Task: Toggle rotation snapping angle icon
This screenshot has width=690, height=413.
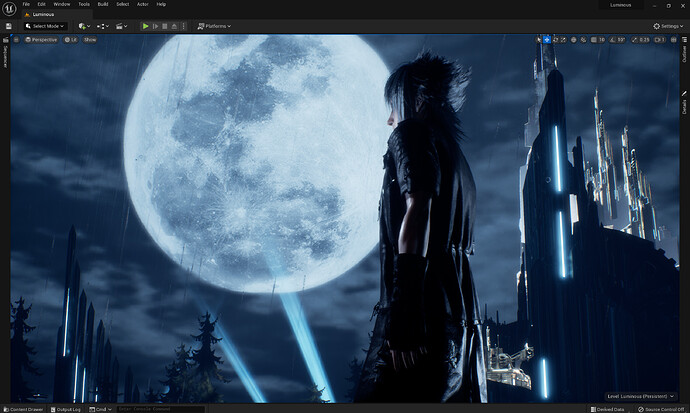Action: [x=612, y=40]
